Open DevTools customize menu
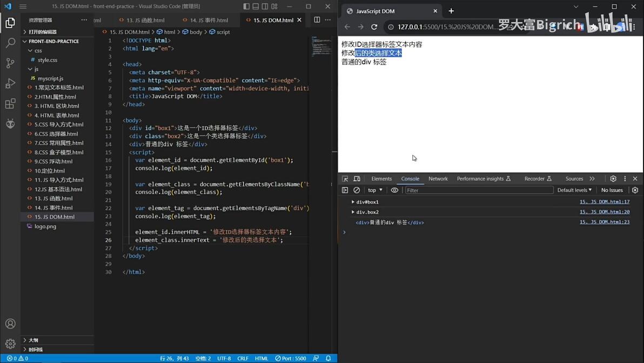 625,179
